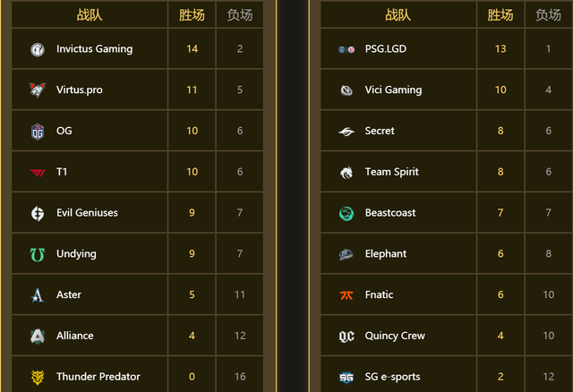The width and height of the screenshot is (573, 392).
Task: Click the right table 负场 column header
Action: (549, 14)
